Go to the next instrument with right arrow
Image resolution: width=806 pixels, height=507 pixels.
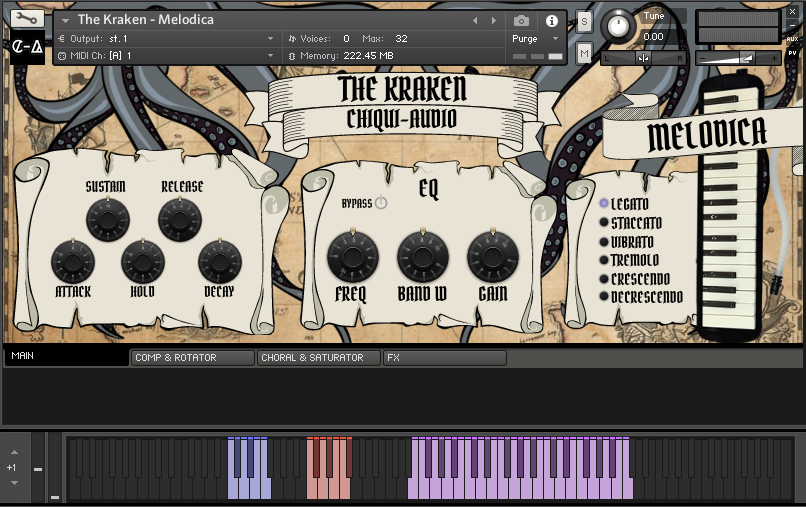tap(491, 20)
